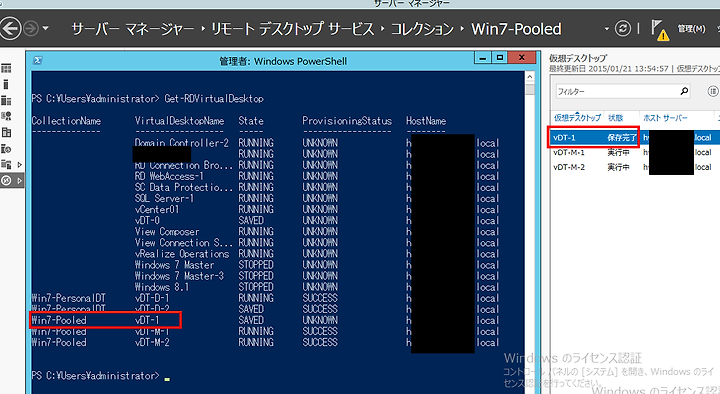Open the navigation history dropdown beside the forward arrow

pos(45,28)
